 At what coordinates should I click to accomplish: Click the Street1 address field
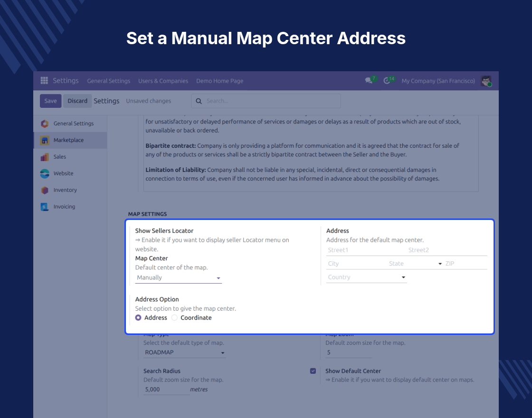366,250
